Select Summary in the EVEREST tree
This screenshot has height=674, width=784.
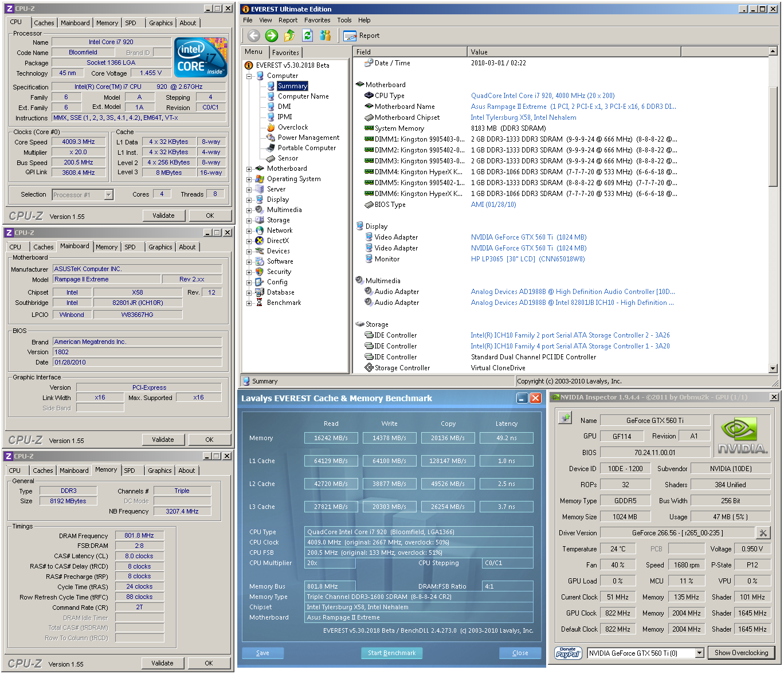[x=292, y=86]
